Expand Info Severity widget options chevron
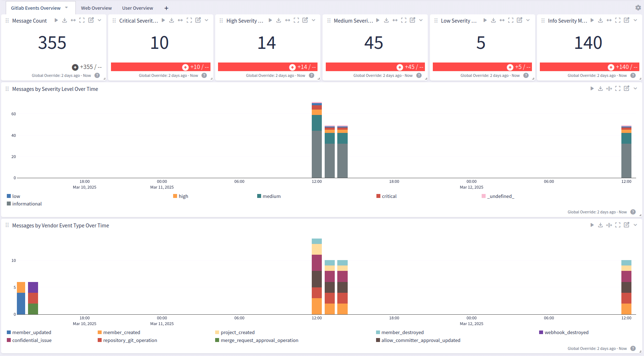The width and height of the screenshot is (644, 356). coord(635,20)
